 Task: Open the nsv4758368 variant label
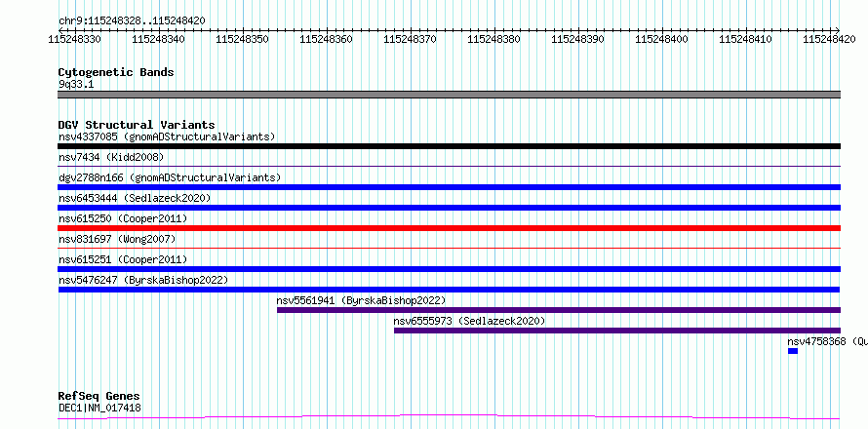click(827, 341)
